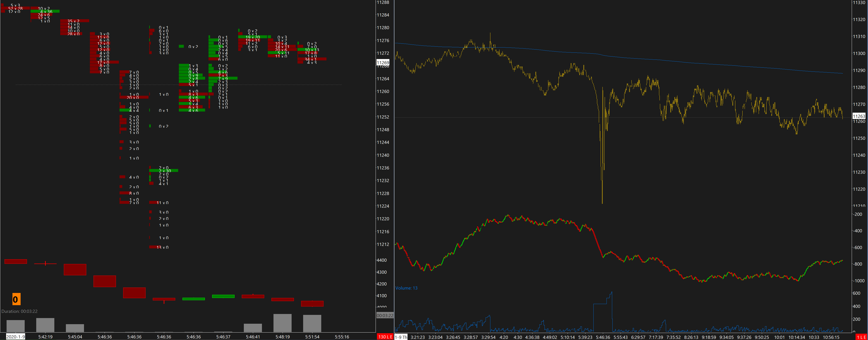Select the green '7 x 9' footprint cell
Viewport: 868px width, 340px height.
pyautogui.click(x=223, y=78)
